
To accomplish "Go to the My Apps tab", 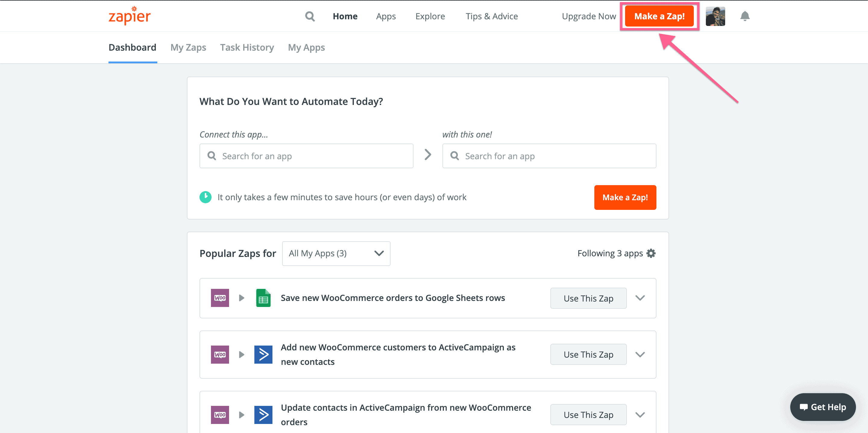I will point(306,47).
